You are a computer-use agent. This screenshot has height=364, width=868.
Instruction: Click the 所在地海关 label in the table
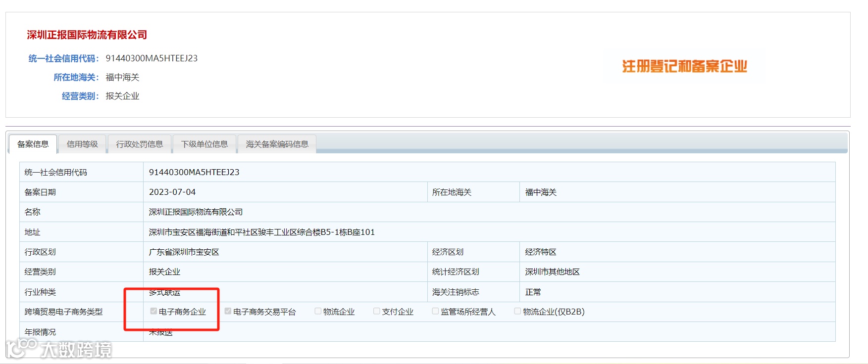[x=452, y=192]
